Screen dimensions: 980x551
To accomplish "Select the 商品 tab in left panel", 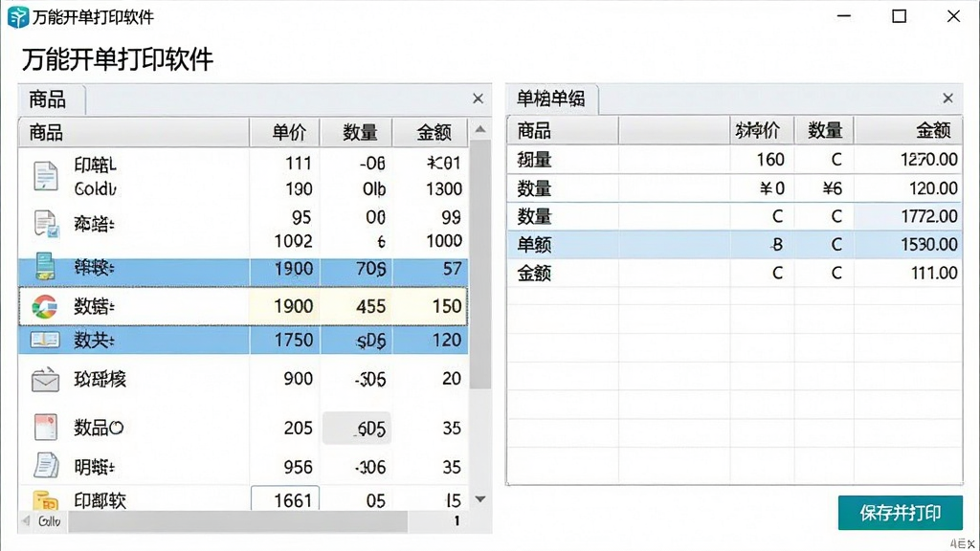I will coord(52,99).
